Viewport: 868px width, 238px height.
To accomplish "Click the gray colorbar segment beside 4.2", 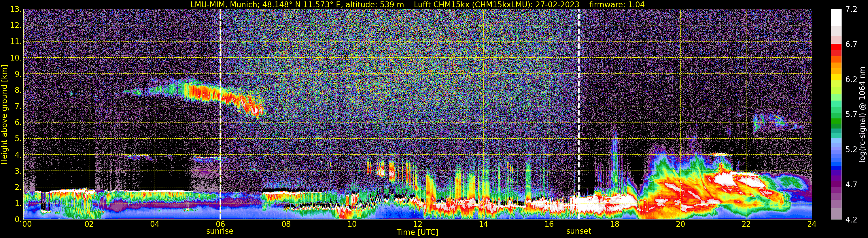I will tap(836, 214).
